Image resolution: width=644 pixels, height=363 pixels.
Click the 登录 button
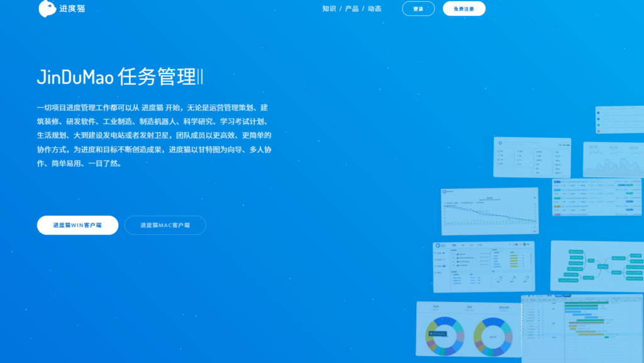(418, 9)
